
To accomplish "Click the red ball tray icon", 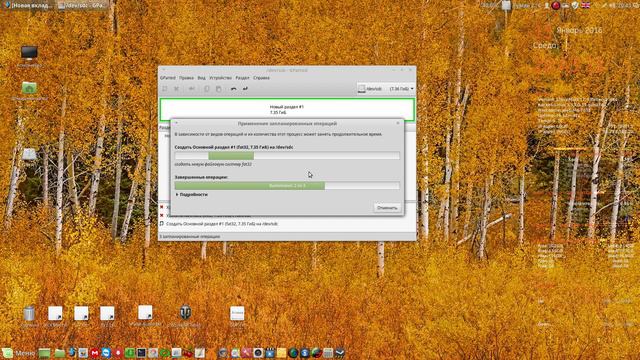I will [x=556, y=5].
